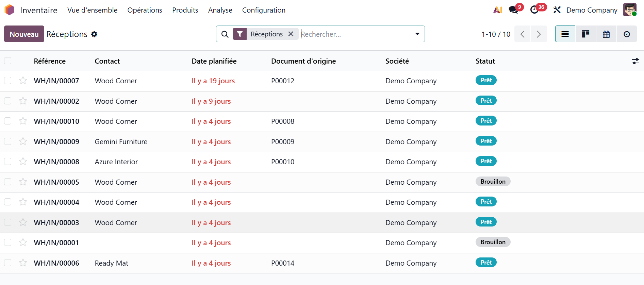Screen dimensions: 644x285
Task: Remove the Réceptions filter facet
Action: [291, 34]
